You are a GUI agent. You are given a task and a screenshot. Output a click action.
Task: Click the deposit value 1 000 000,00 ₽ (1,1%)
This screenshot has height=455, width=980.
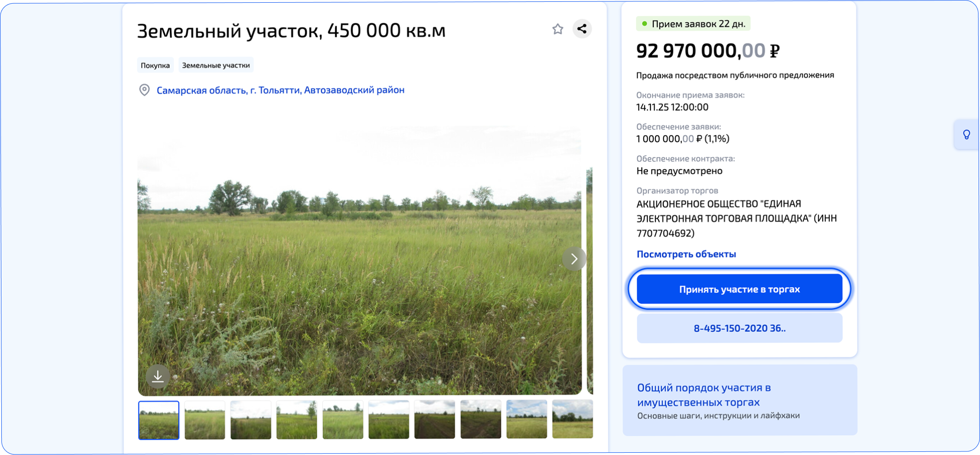(x=683, y=139)
